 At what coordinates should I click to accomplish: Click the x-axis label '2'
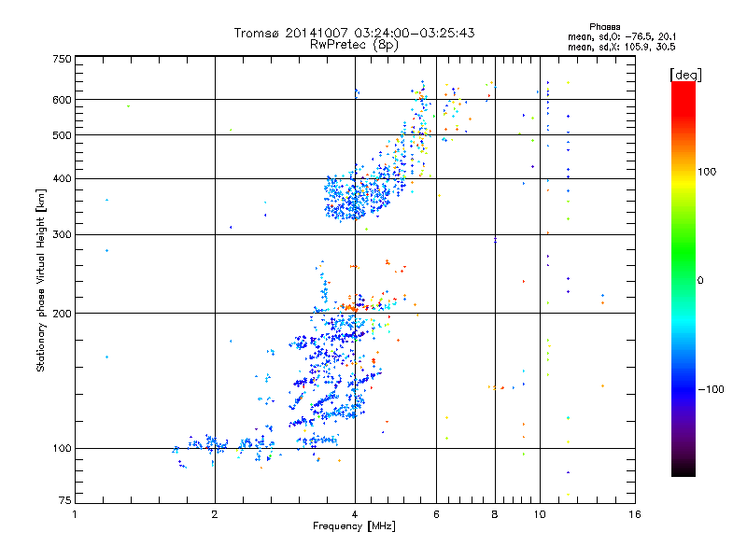(x=215, y=514)
